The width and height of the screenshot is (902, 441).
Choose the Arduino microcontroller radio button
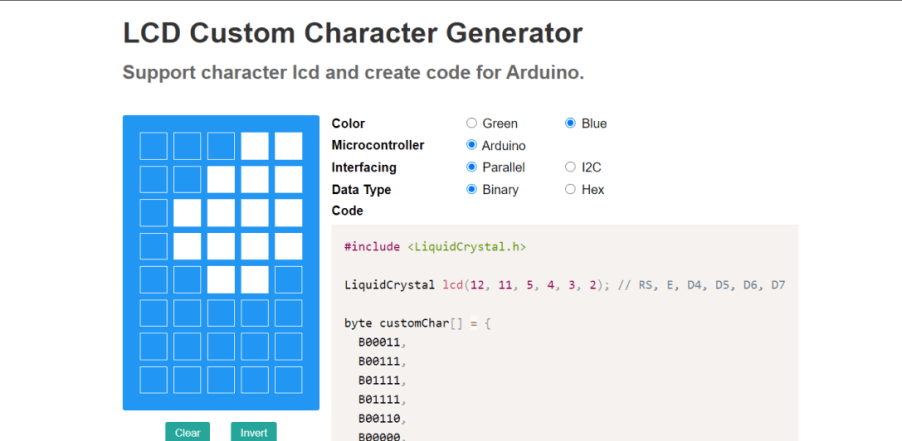(472, 145)
